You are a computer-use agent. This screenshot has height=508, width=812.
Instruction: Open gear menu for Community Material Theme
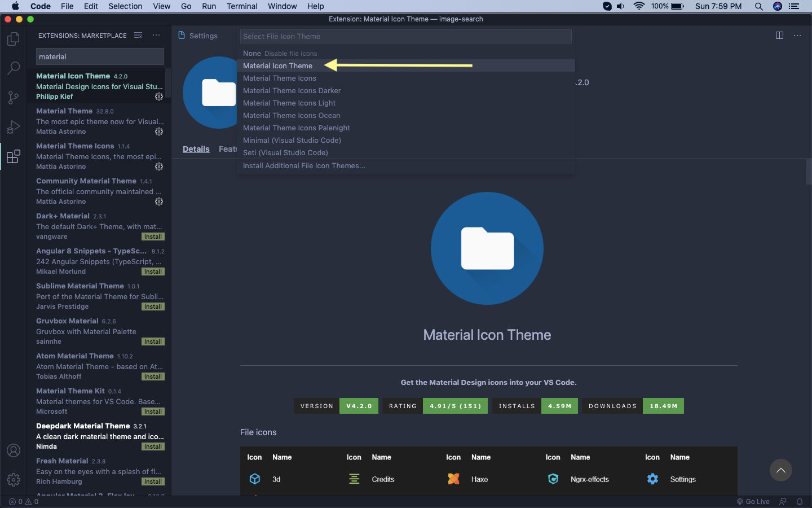159,202
